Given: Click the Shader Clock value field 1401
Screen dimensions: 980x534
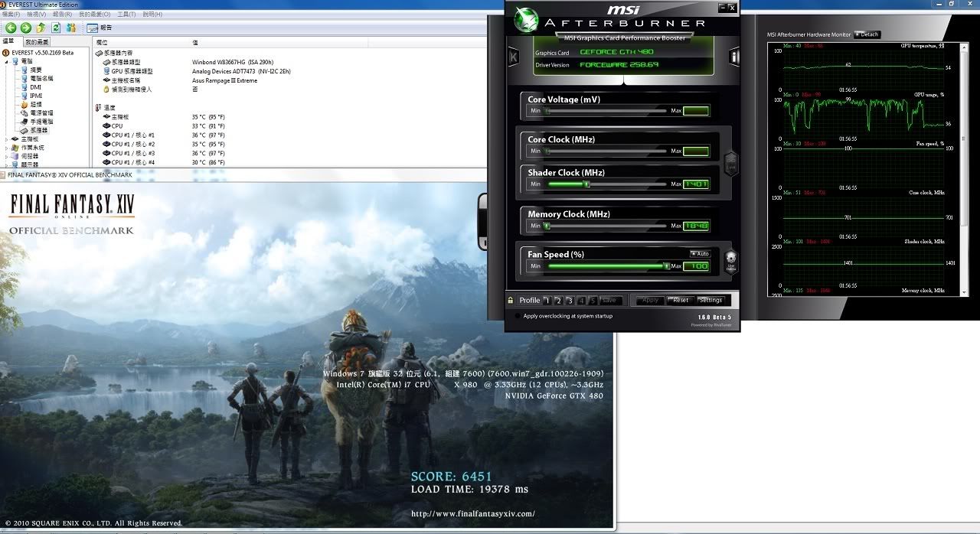Looking at the screenshot, I should pyautogui.click(x=695, y=184).
